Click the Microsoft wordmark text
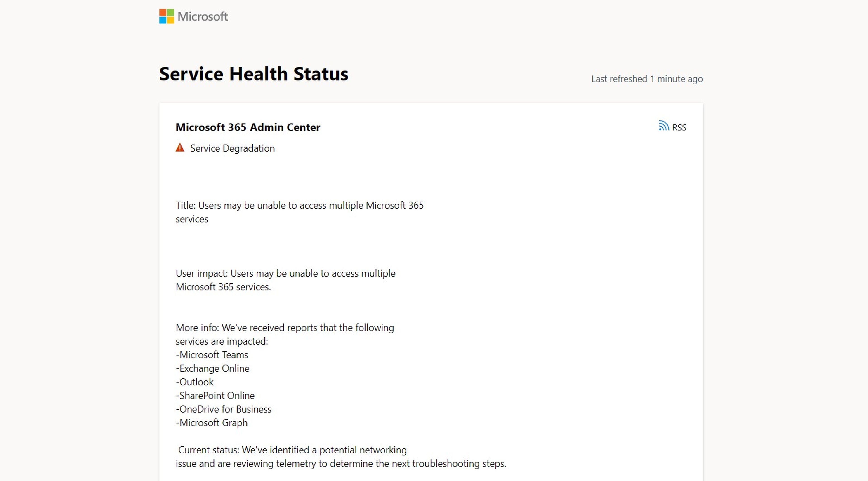Screen dimensions: 868x481 (203, 16)
